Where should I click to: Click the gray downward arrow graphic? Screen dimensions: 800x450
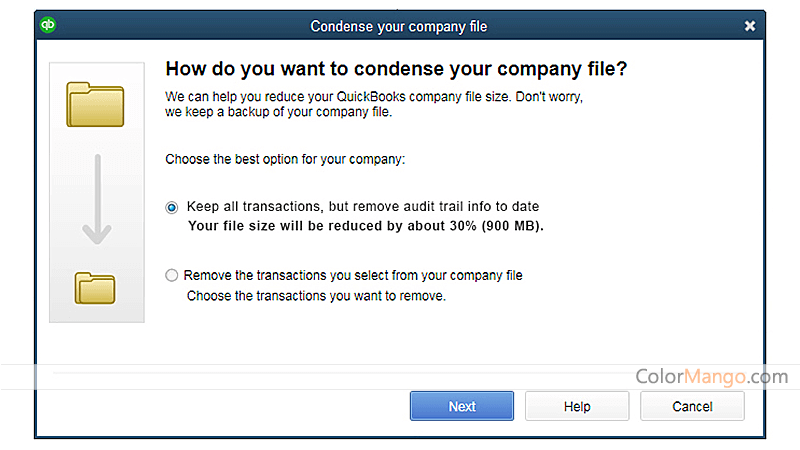pos(97,199)
